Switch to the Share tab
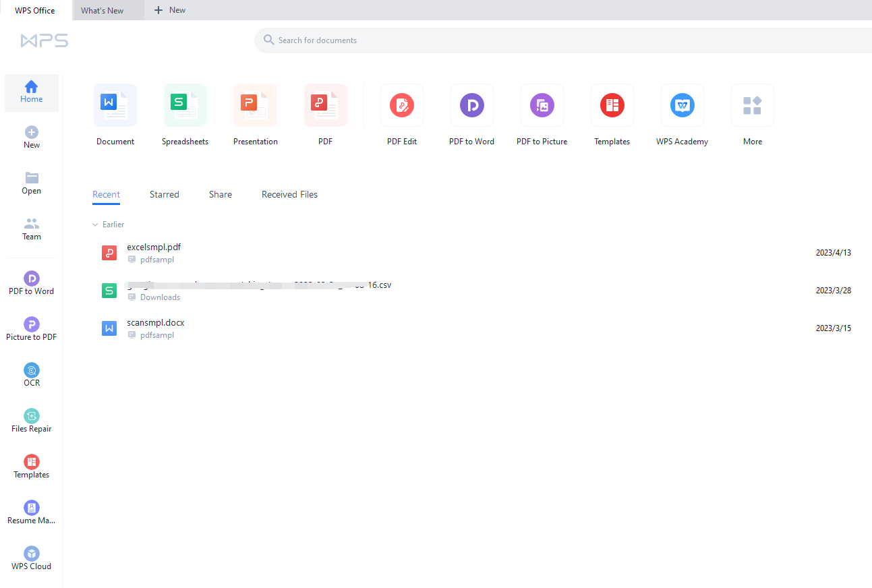 (x=221, y=195)
